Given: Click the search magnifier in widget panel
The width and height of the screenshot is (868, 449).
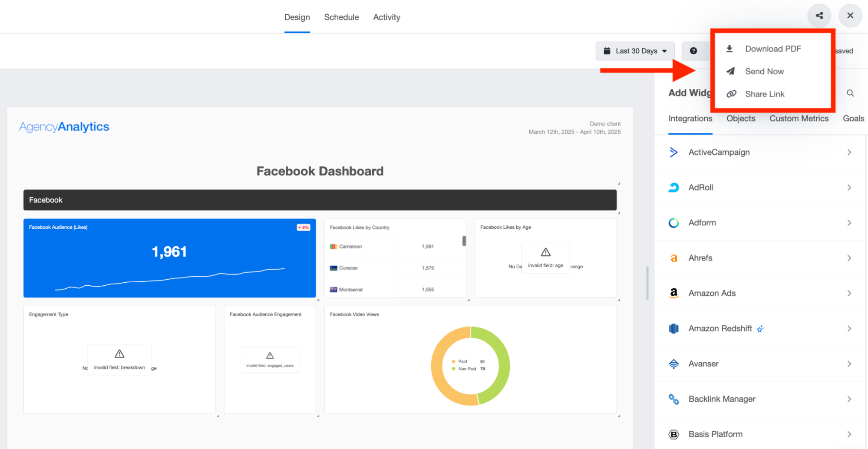Looking at the screenshot, I should pyautogui.click(x=850, y=93).
